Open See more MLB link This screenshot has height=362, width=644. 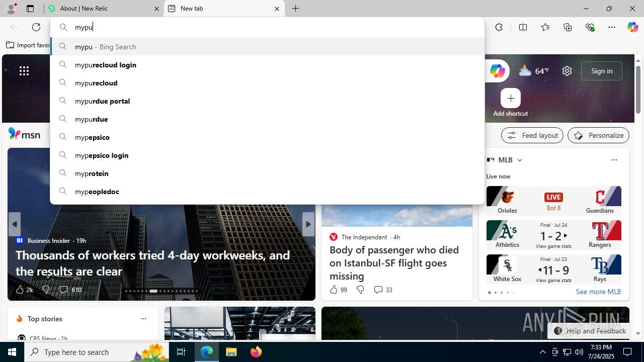598,292
